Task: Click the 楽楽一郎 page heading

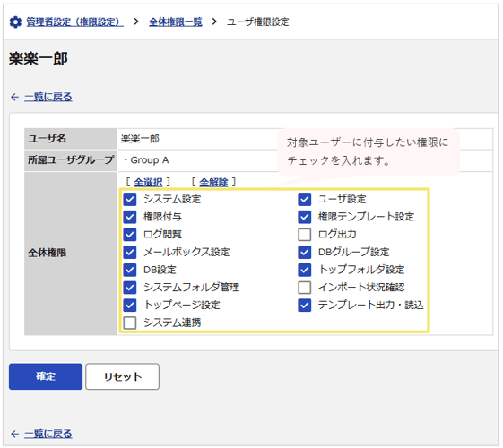Action: (x=39, y=59)
